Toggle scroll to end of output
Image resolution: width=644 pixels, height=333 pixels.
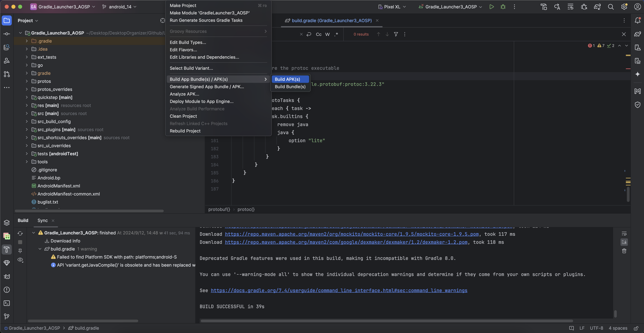point(624,242)
